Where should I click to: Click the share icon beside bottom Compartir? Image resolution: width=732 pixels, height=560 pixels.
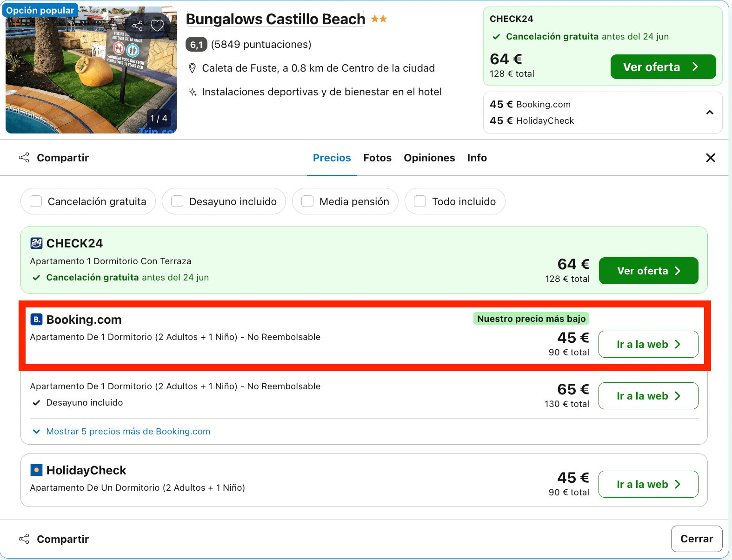pyautogui.click(x=24, y=539)
